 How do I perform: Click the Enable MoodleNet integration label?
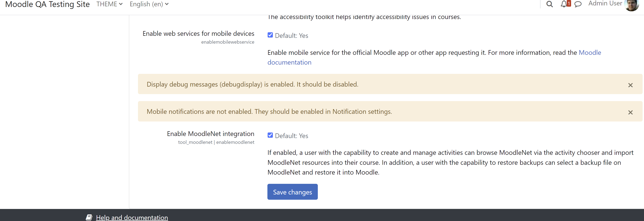(x=211, y=134)
